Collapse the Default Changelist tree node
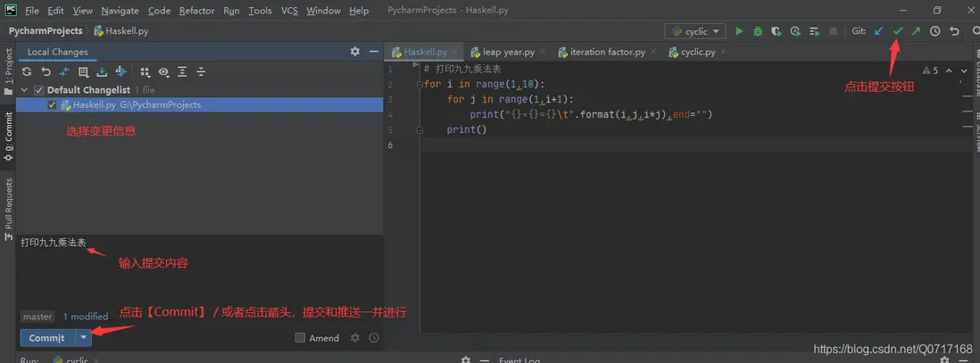This screenshot has height=363, width=980. coord(25,90)
